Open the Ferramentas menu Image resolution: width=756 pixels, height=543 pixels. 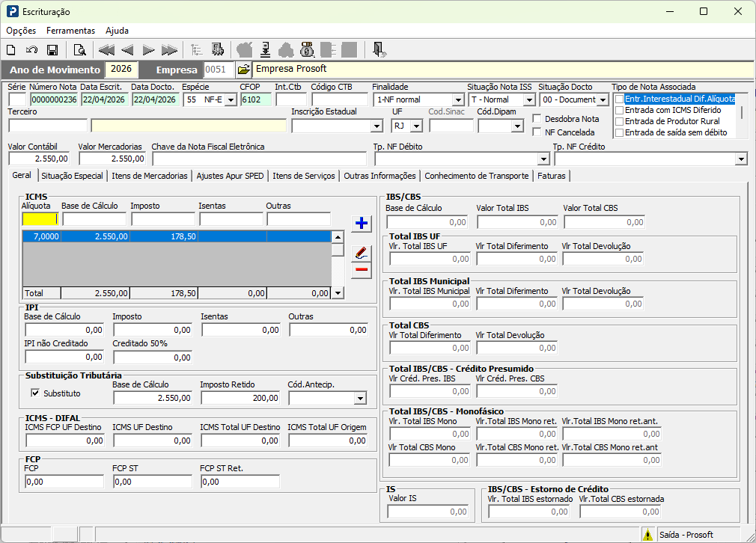[x=71, y=31]
